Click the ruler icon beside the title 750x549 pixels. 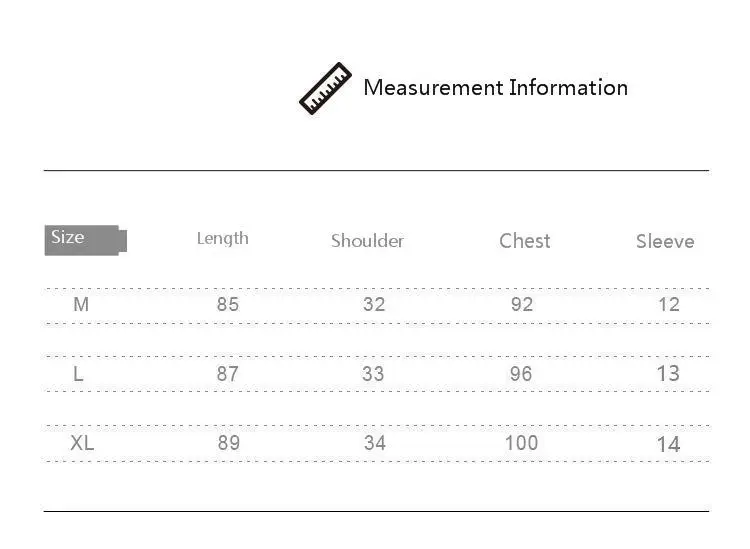(x=325, y=88)
